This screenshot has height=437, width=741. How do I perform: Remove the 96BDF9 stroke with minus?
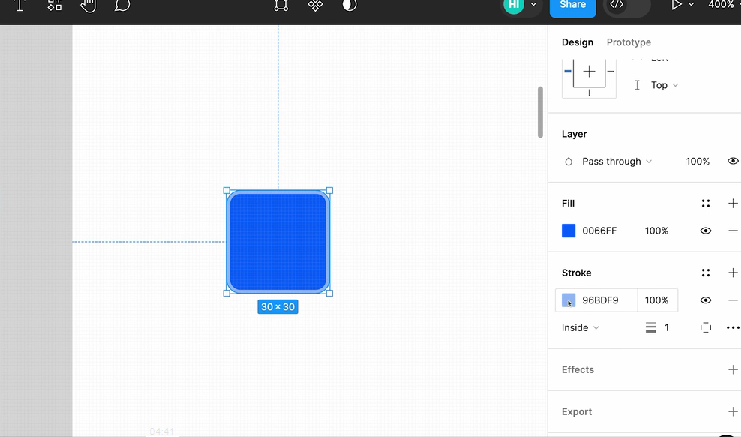pyautogui.click(x=733, y=300)
